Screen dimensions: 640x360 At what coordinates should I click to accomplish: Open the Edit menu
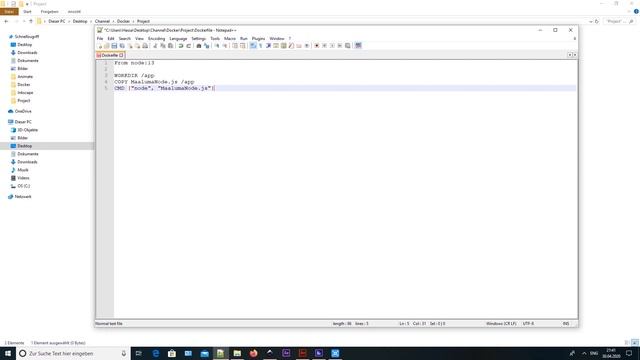[x=111, y=38]
